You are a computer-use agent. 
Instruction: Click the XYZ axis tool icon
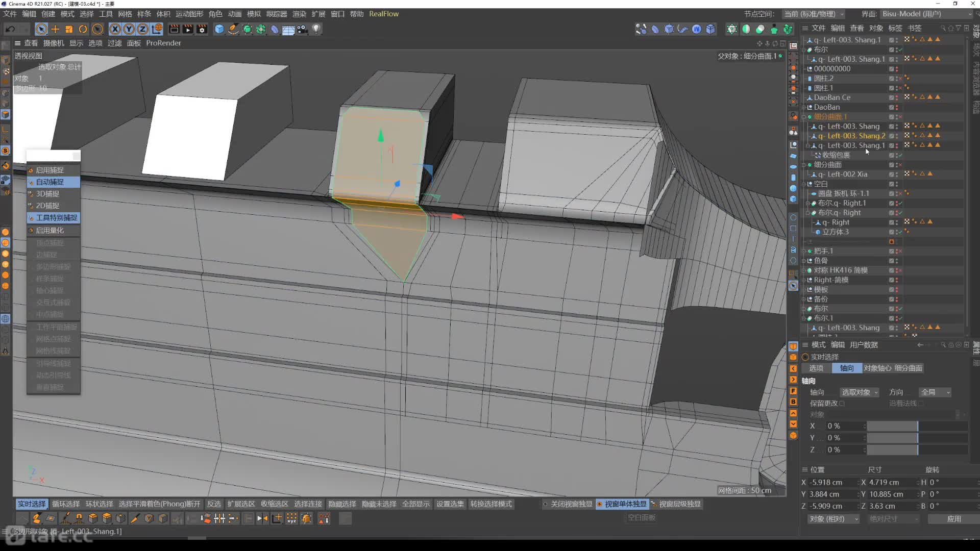coord(291,518)
